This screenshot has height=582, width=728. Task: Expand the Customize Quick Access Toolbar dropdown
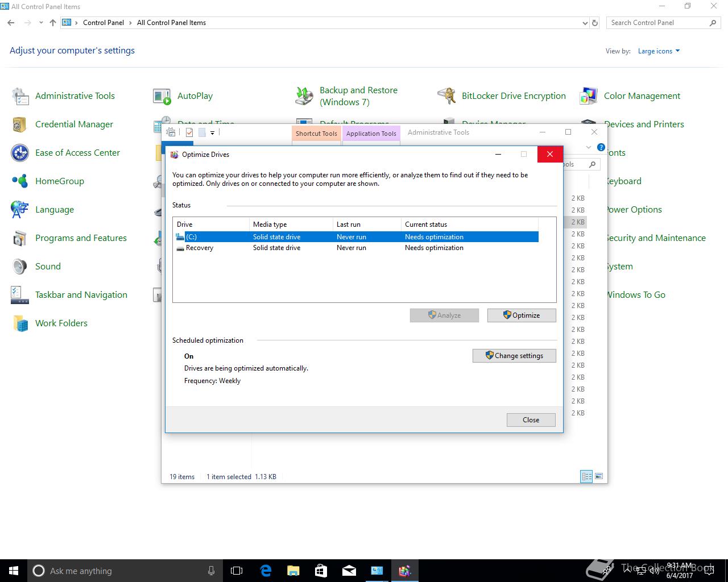212,133
